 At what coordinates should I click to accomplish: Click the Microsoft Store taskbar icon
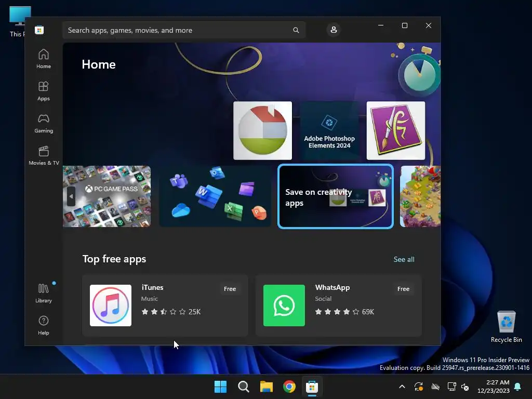click(312, 387)
